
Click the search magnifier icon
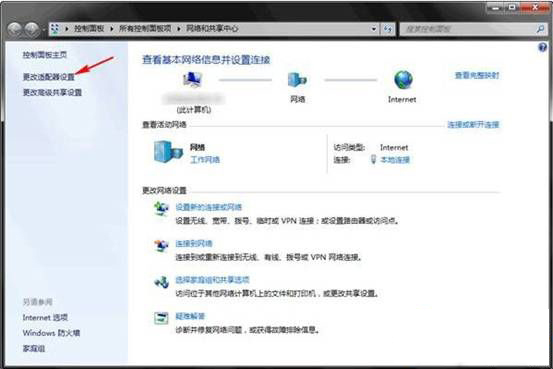pos(540,29)
